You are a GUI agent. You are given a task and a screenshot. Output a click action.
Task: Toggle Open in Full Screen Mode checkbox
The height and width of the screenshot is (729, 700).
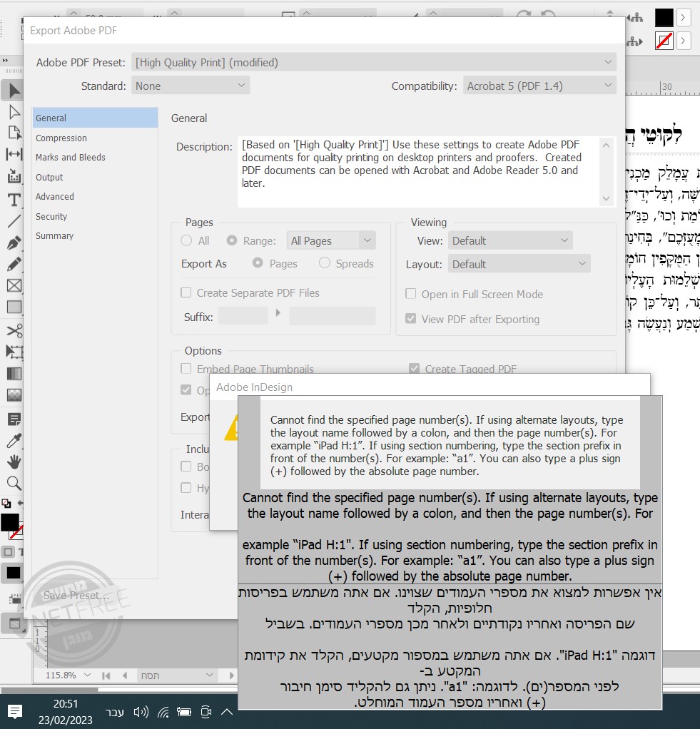point(411,293)
